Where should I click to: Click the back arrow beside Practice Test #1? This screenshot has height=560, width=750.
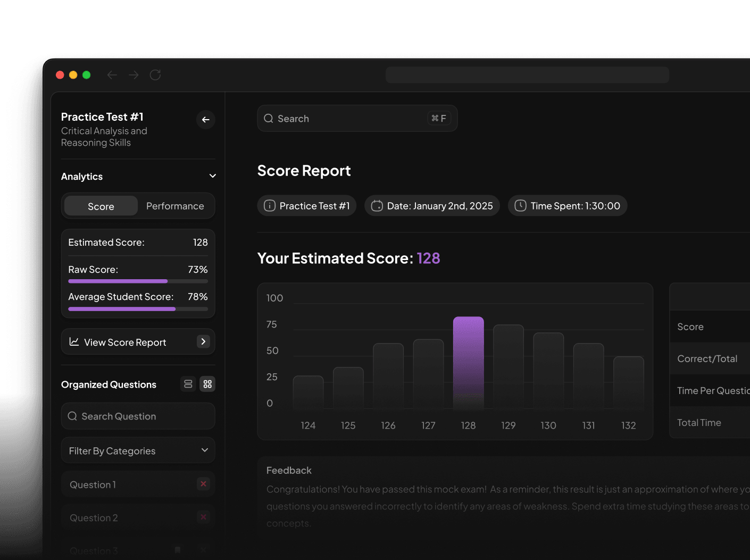[206, 120]
